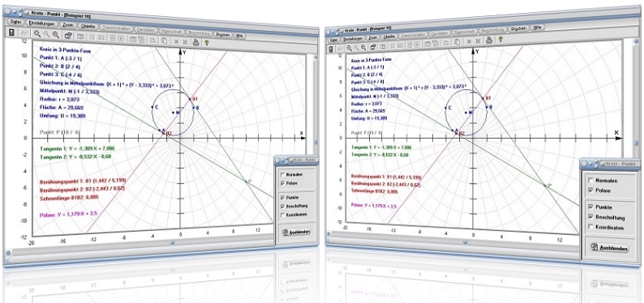Open the Zoom menu in right window
Screen dimensions: 644x303
[373, 37]
